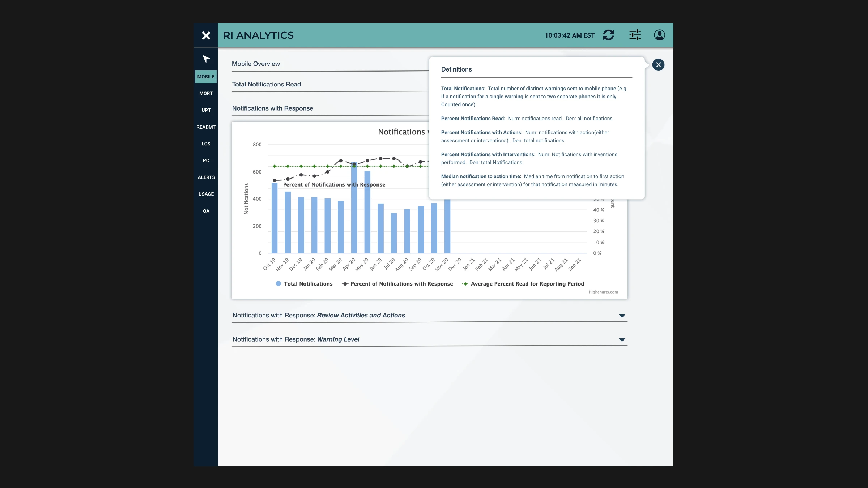Open the Highcharts.com credit link
Image resolution: width=868 pixels, height=488 pixels.
[603, 292]
